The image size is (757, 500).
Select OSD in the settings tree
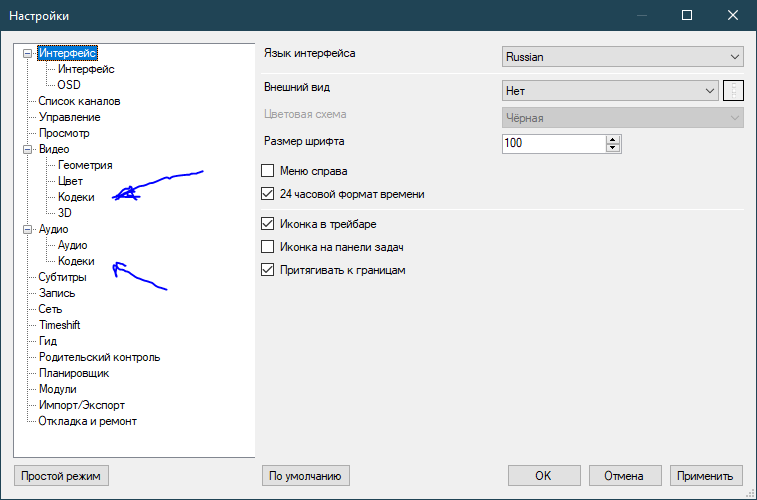click(69, 85)
